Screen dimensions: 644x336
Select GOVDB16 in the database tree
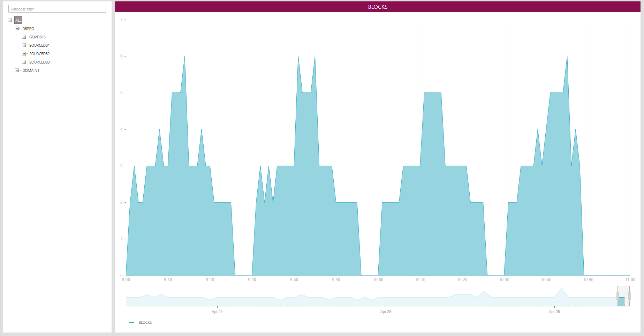point(37,37)
